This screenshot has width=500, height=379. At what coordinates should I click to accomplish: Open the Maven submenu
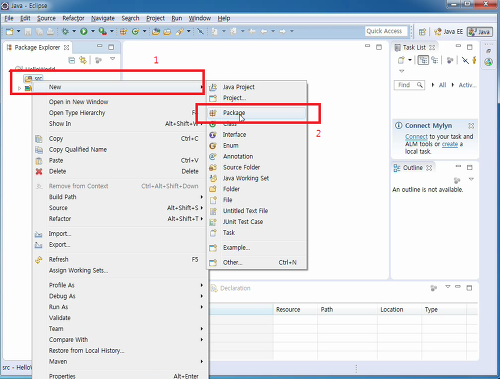tap(120, 361)
